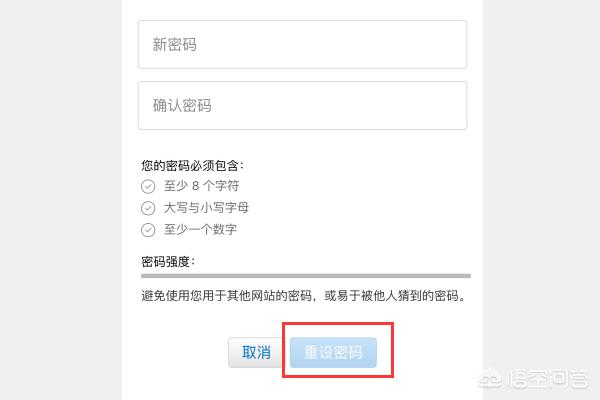Click the 您的密码必须包含 heading

point(192,165)
